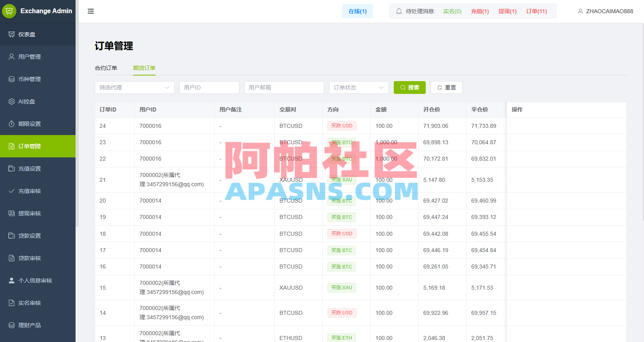Click the 重置 reset button

tap(447, 87)
